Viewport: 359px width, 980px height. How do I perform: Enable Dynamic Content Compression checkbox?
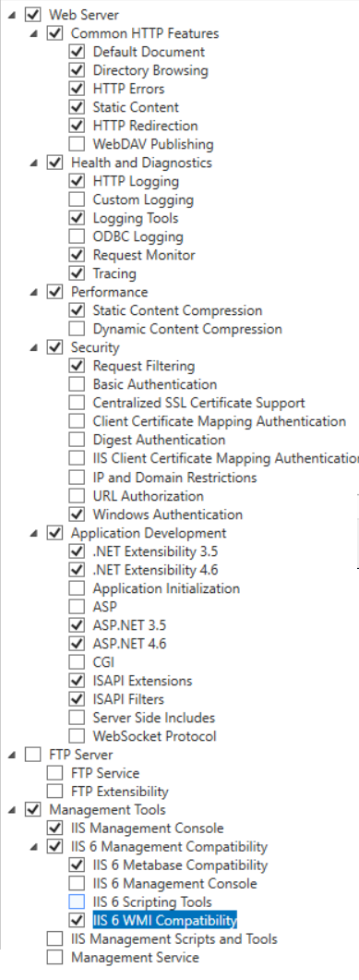pyautogui.click(x=77, y=328)
